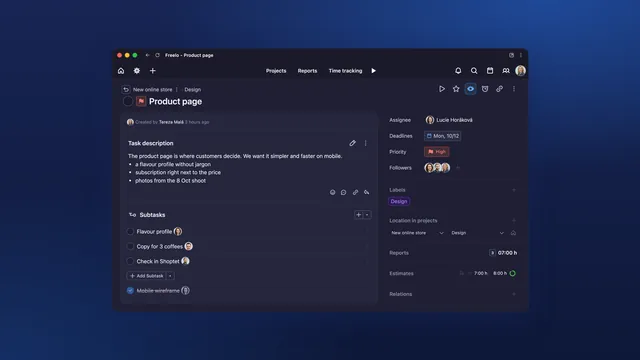
Task: Open settings gear in top bar
Action: pyautogui.click(x=137, y=71)
